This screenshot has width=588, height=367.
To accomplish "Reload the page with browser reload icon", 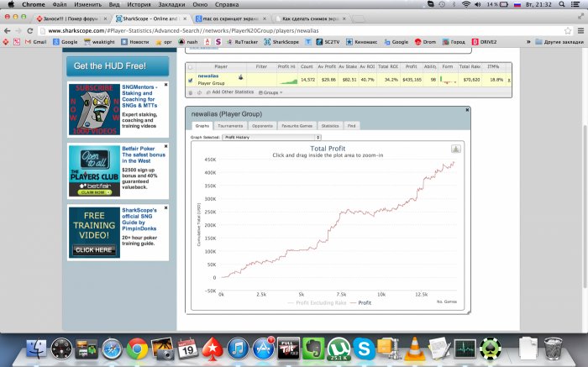I will pos(30,31).
